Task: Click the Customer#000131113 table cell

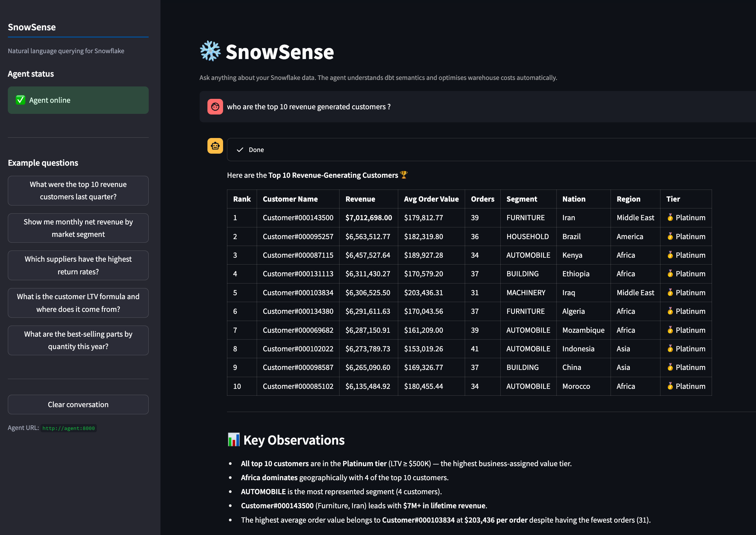Action: (298, 274)
